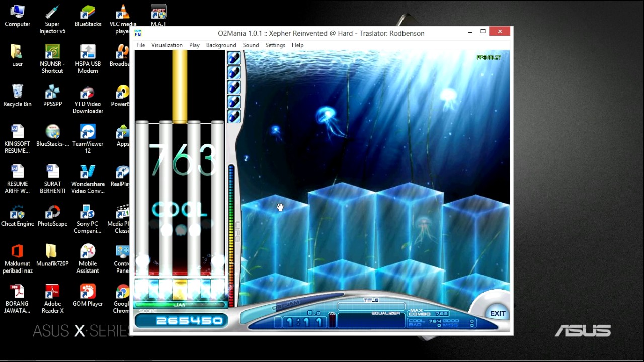The image size is (644, 362).
Task: Select the user folder icon
Action: [x=18, y=55]
